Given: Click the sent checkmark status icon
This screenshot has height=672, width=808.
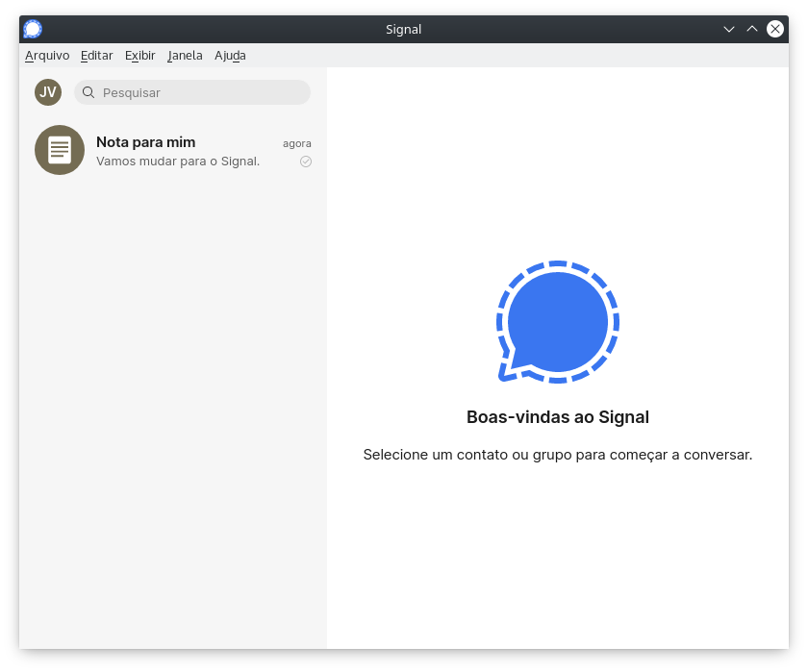Looking at the screenshot, I should click(306, 162).
